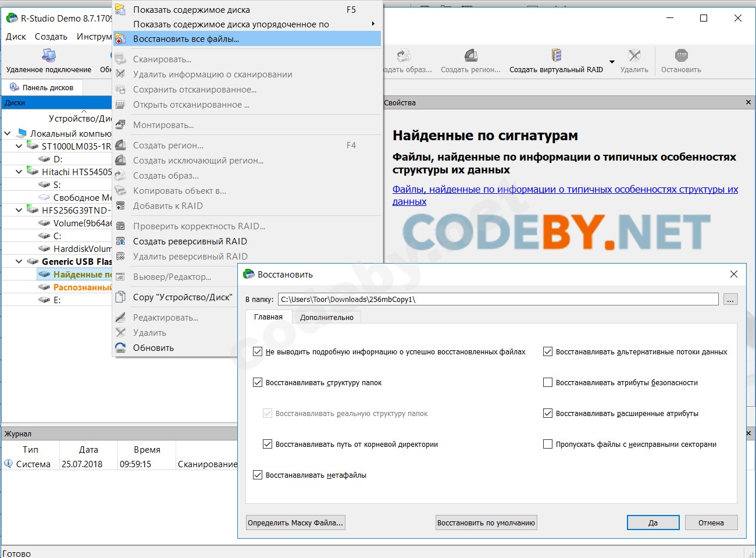Switch to the Дополнительно tab
Image resolution: width=756 pixels, height=558 pixels.
327,317
